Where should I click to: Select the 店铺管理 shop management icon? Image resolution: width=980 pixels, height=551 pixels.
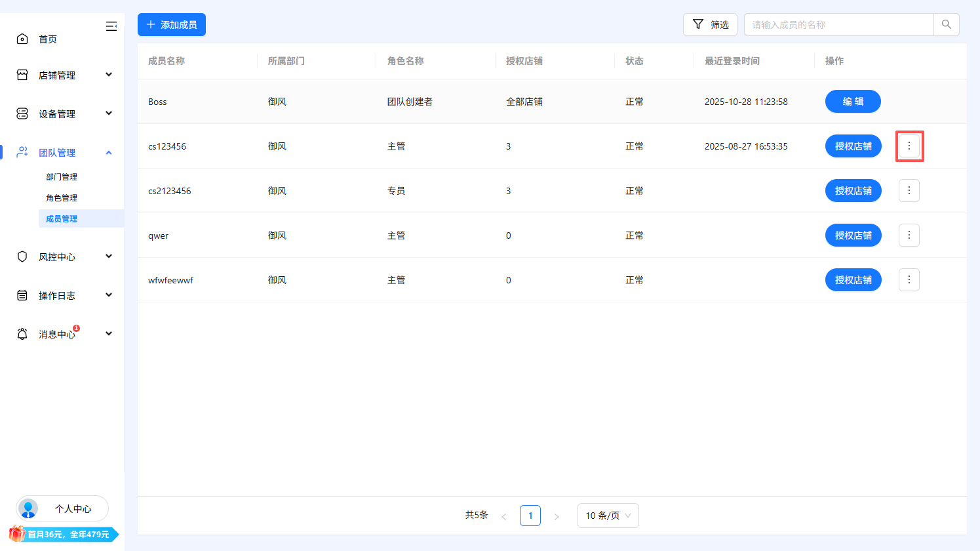click(22, 74)
